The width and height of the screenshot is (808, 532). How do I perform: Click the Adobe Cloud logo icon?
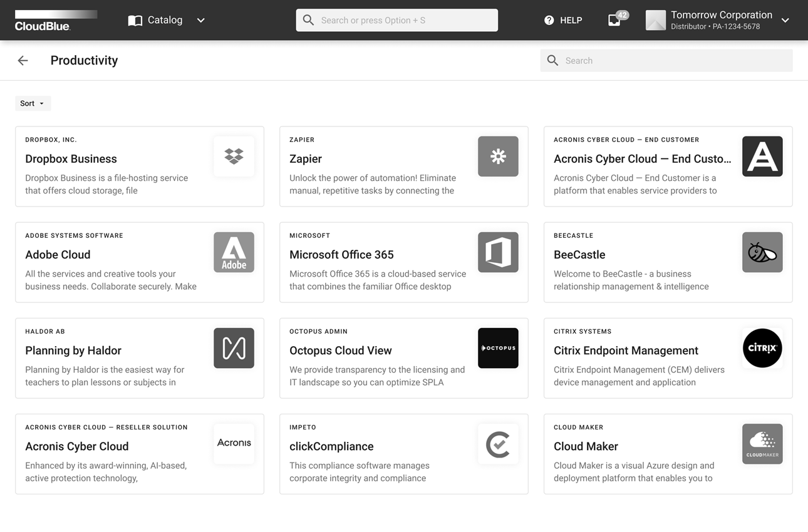pyautogui.click(x=234, y=252)
